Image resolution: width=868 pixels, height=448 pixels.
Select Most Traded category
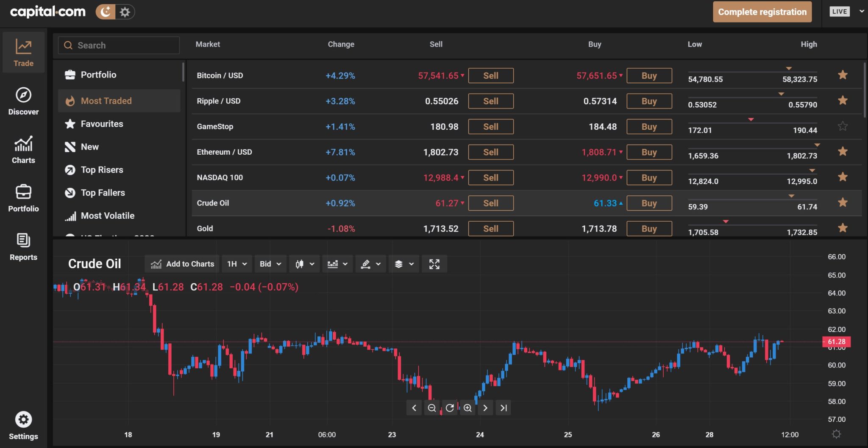[119, 101]
